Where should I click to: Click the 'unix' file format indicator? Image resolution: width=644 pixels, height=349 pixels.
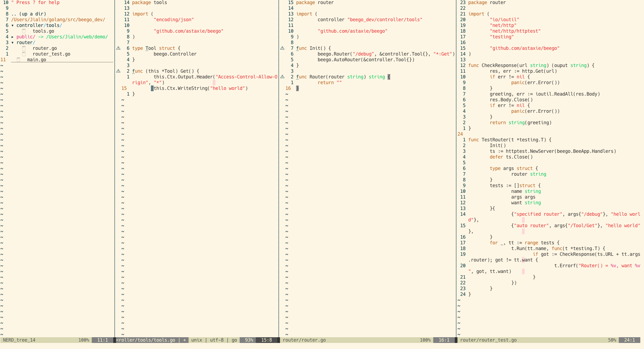197,340
